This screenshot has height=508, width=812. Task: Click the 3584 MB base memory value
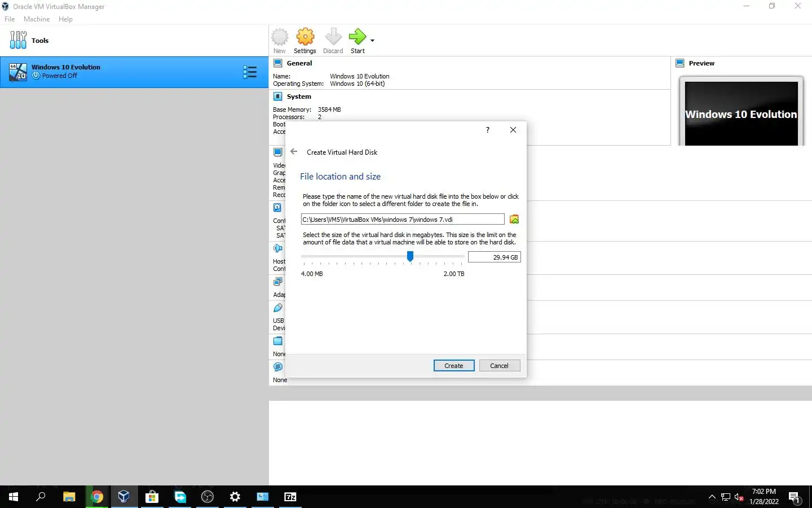(x=329, y=110)
